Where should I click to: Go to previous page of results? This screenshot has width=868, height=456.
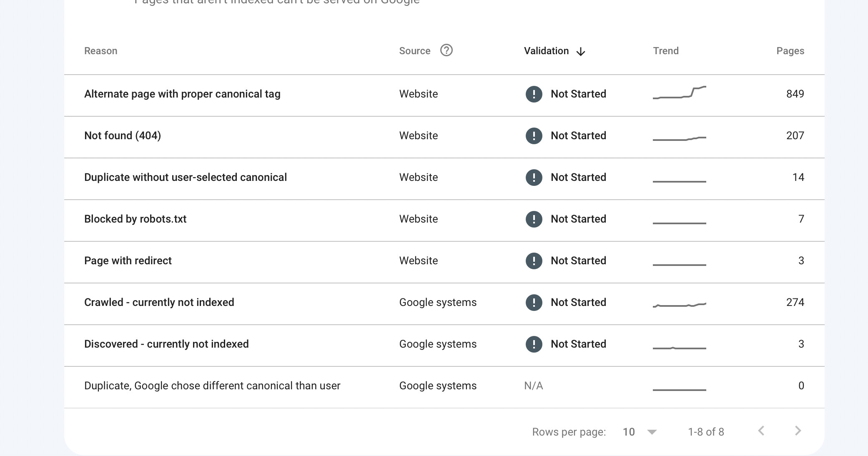[761, 431]
